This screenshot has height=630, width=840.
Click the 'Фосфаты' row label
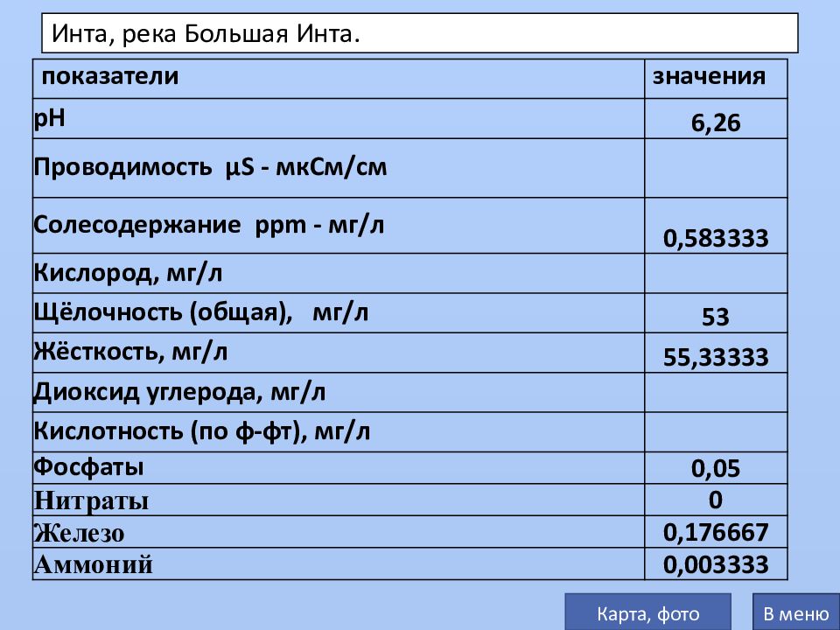88,467
